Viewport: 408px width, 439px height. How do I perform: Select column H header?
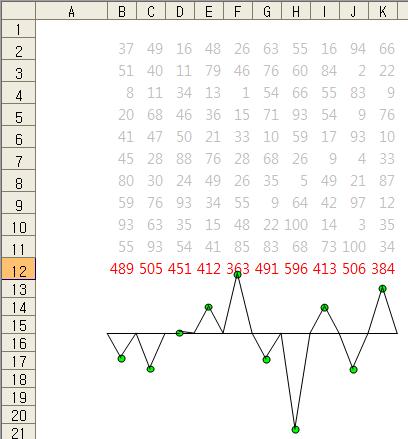point(296,12)
